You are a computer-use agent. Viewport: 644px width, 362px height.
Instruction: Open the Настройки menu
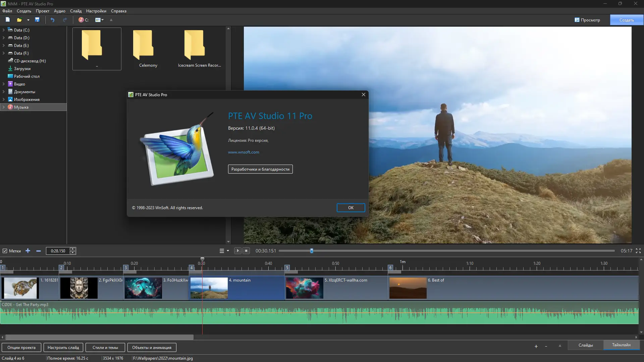tap(96, 11)
